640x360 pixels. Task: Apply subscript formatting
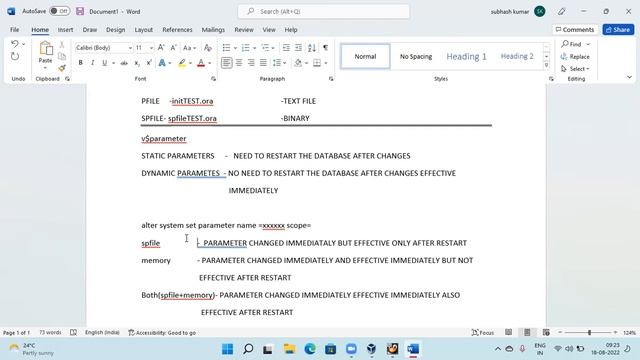click(137, 63)
